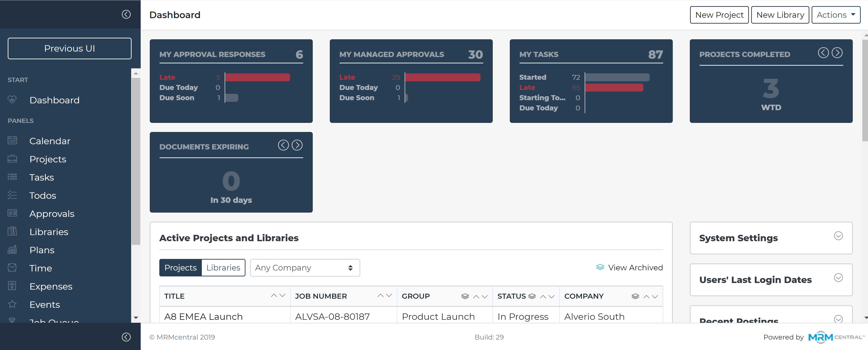Click the Previous UI button
Viewport: 868px width, 350px height.
click(x=69, y=48)
